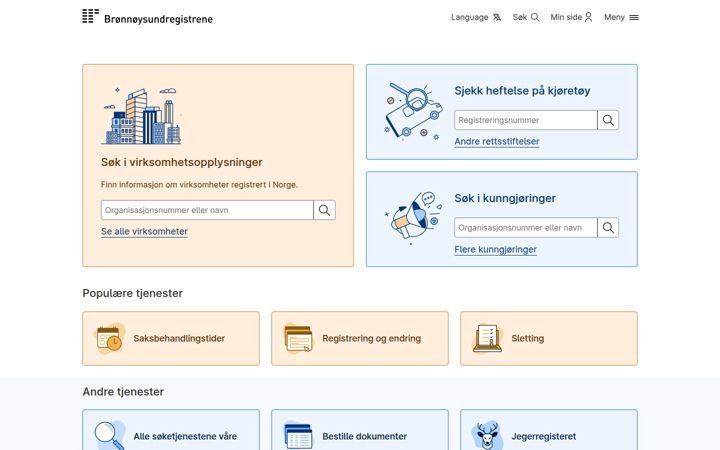
Task: Open Flere kunngjøringer link
Action: tap(495, 249)
